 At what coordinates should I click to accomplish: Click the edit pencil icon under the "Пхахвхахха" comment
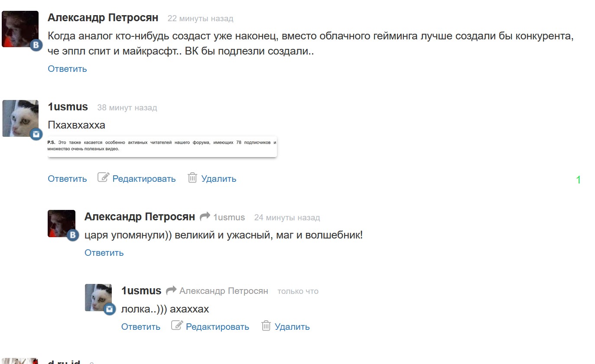click(x=103, y=177)
